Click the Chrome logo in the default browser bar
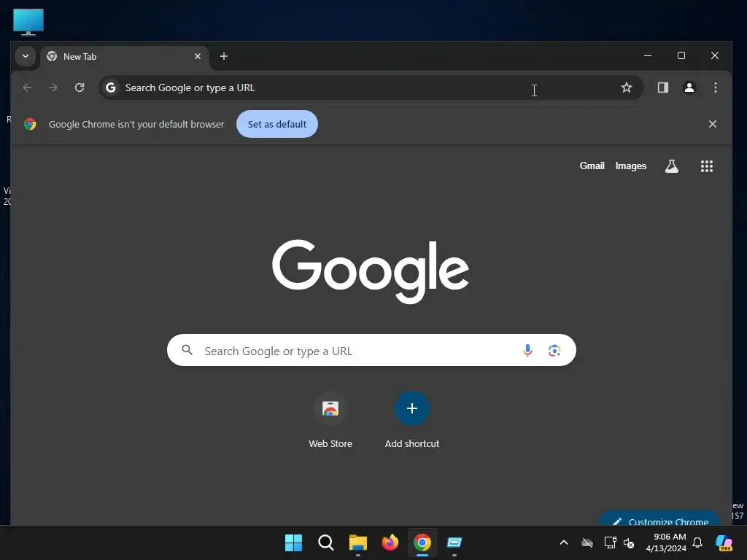The height and width of the screenshot is (560, 747). tap(30, 124)
